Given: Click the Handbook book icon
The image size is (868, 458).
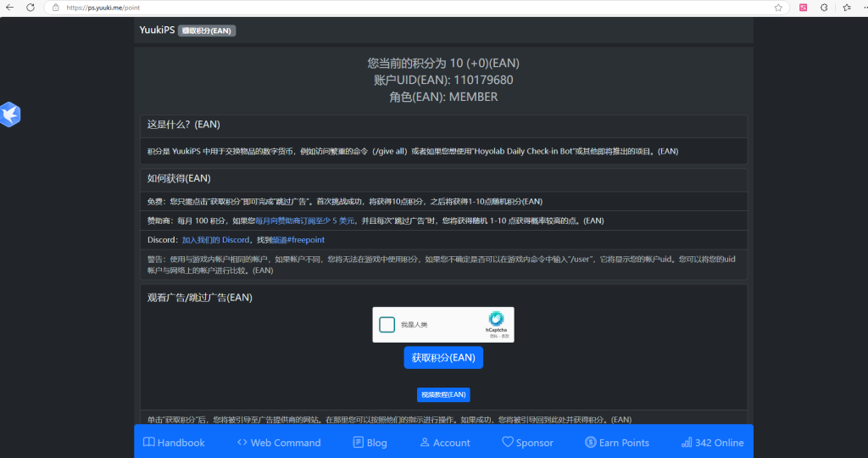Looking at the screenshot, I should [149, 442].
